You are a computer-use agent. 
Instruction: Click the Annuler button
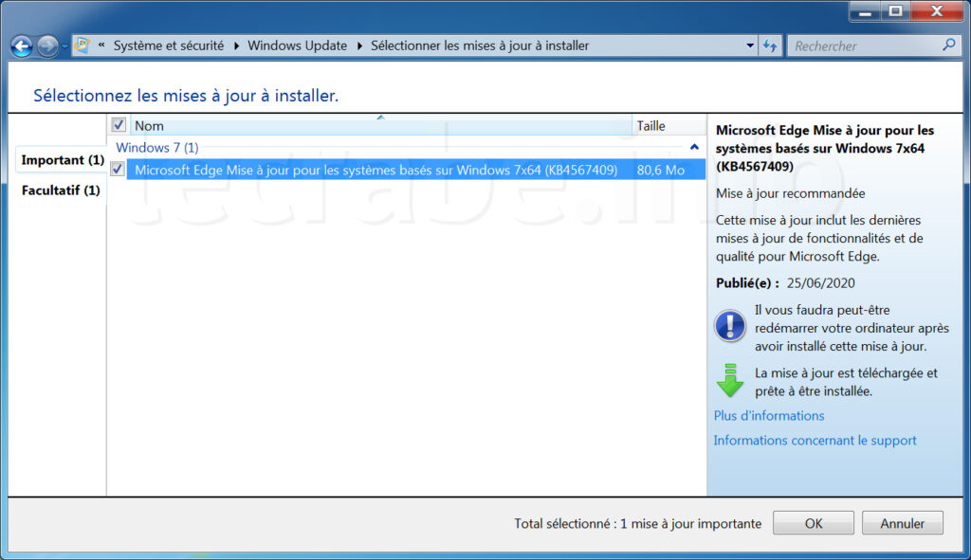(x=903, y=523)
